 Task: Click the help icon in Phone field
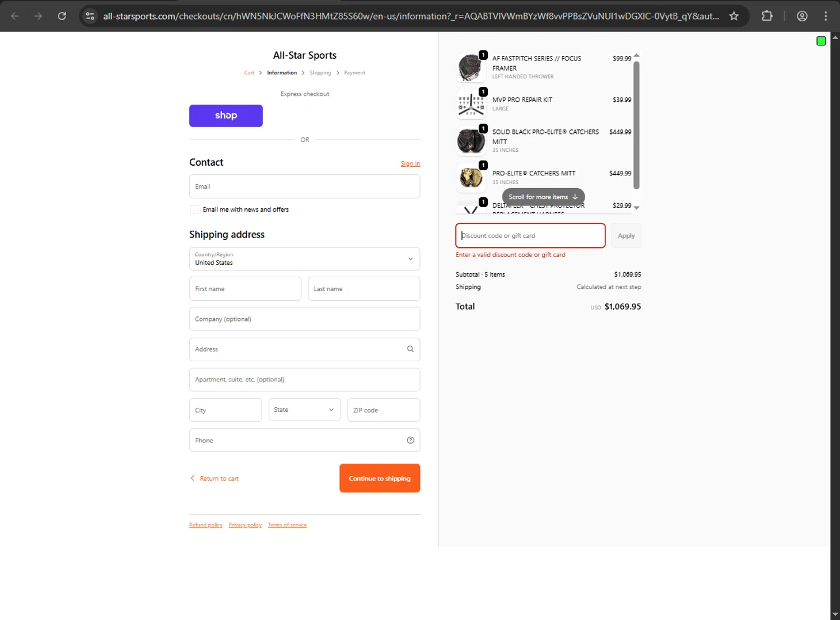point(410,440)
